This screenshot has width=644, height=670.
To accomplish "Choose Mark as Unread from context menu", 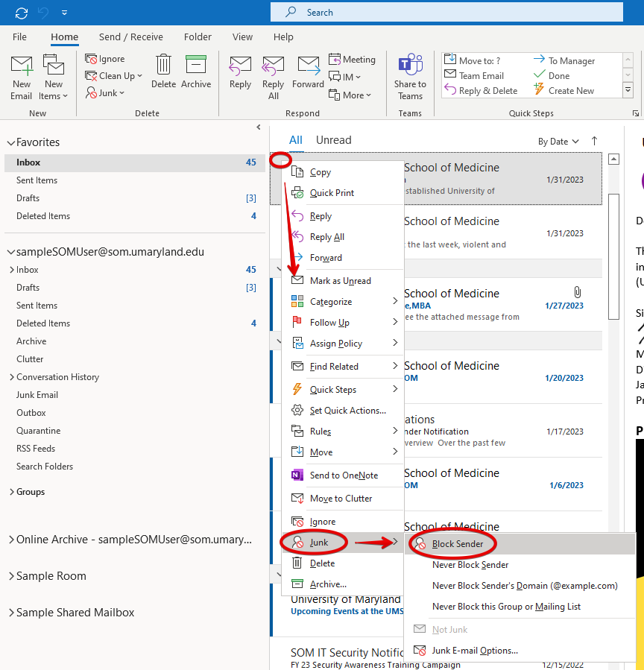I will pos(340,281).
